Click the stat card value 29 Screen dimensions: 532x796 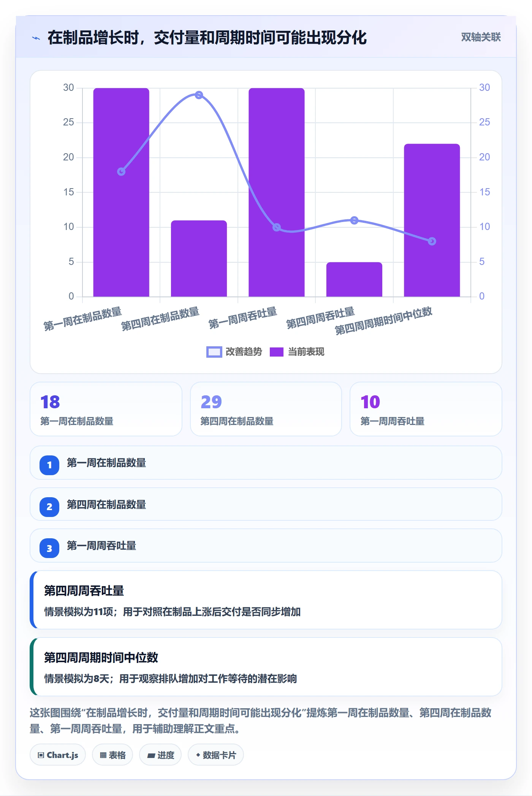(211, 402)
